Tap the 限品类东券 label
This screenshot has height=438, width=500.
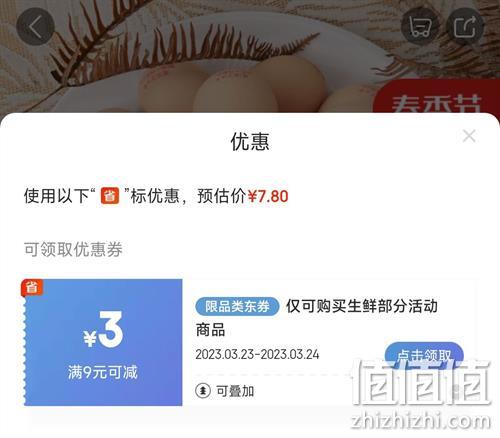pyautogui.click(x=237, y=306)
